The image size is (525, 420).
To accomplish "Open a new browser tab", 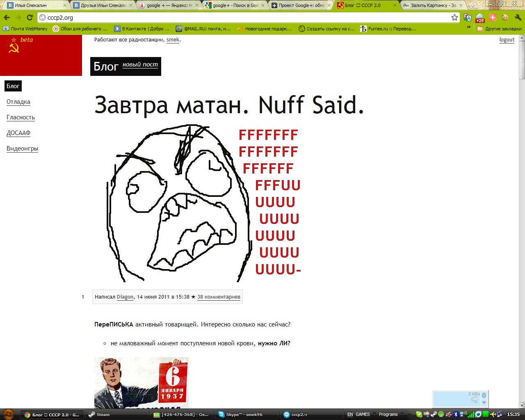I will click(473, 5).
